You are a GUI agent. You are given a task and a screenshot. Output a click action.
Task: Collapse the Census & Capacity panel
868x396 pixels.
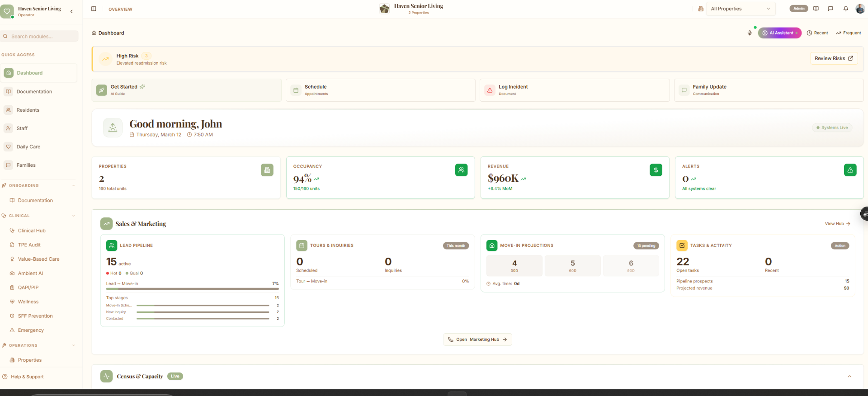click(x=849, y=376)
